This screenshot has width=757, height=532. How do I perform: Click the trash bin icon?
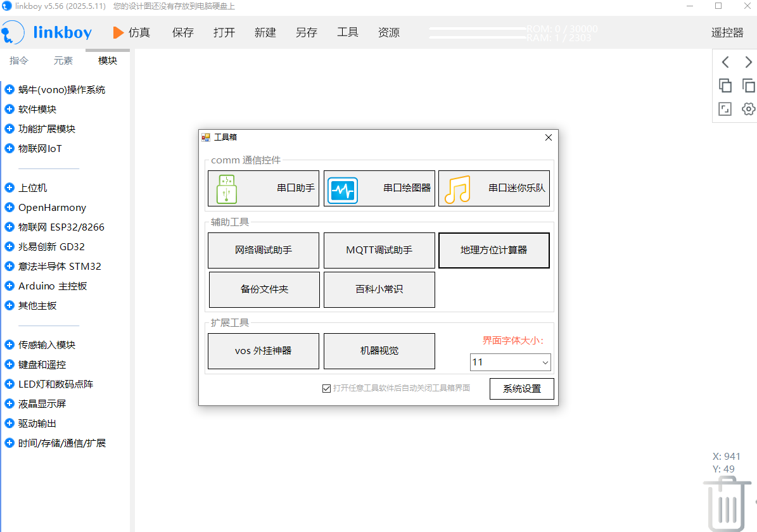pyautogui.click(x=726, y=503)
